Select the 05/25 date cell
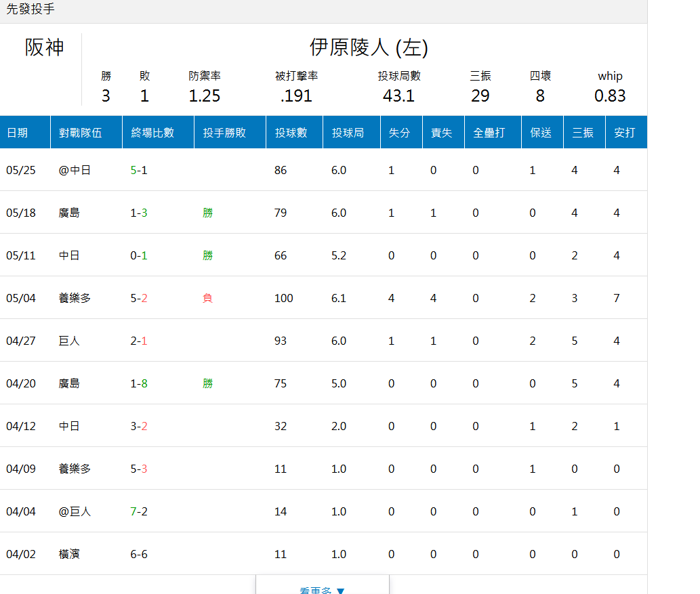Image resolution: width=700 pixels, height=594 pixels. pos(21,170)
